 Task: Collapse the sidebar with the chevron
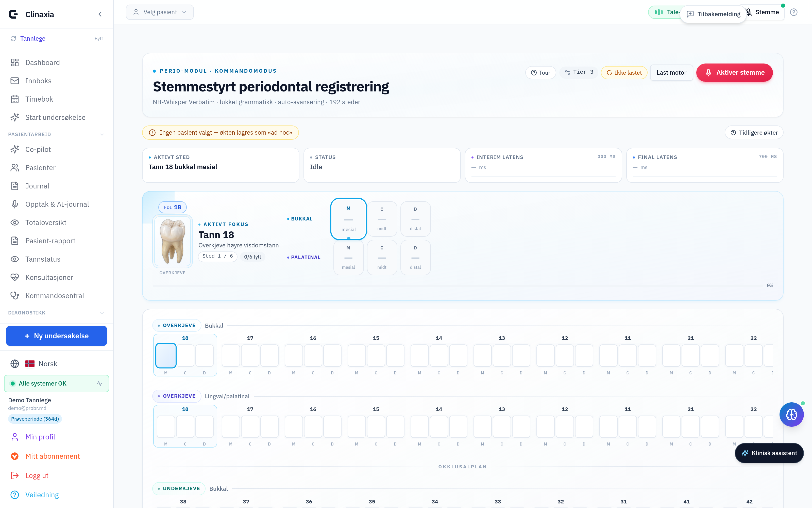tap(100, 14)
